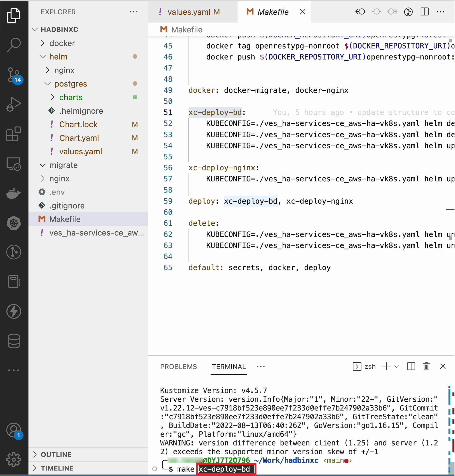Viewport: 455px width, 476px height.
Task: Split the terminal panel
Action: click(x=411, y=366)
